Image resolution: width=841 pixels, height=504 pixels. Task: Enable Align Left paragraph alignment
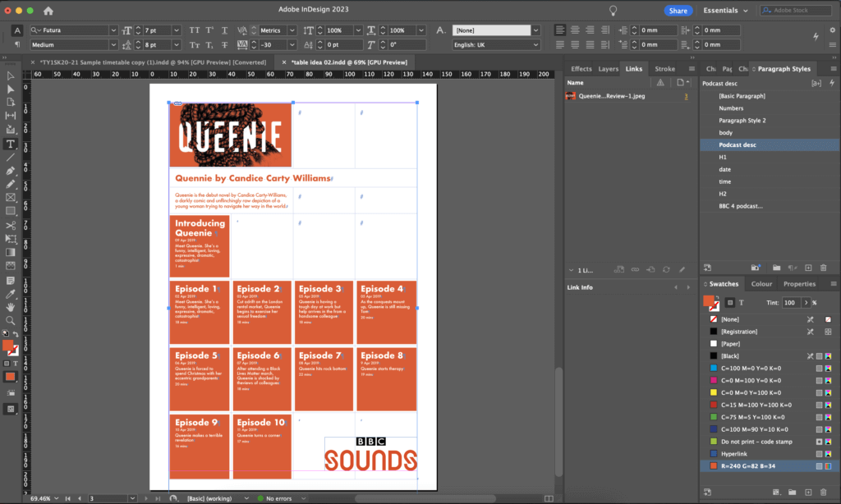pos(560,30)
